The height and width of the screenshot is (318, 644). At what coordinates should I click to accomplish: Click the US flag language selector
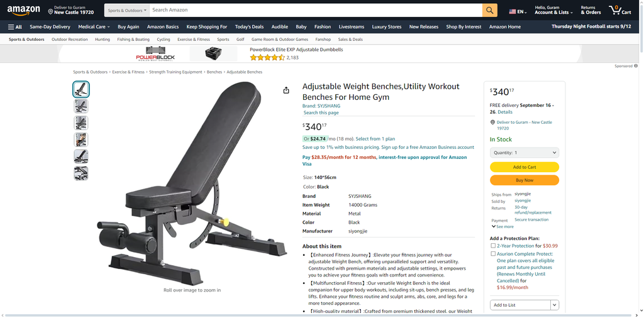(x=512, y=12)
